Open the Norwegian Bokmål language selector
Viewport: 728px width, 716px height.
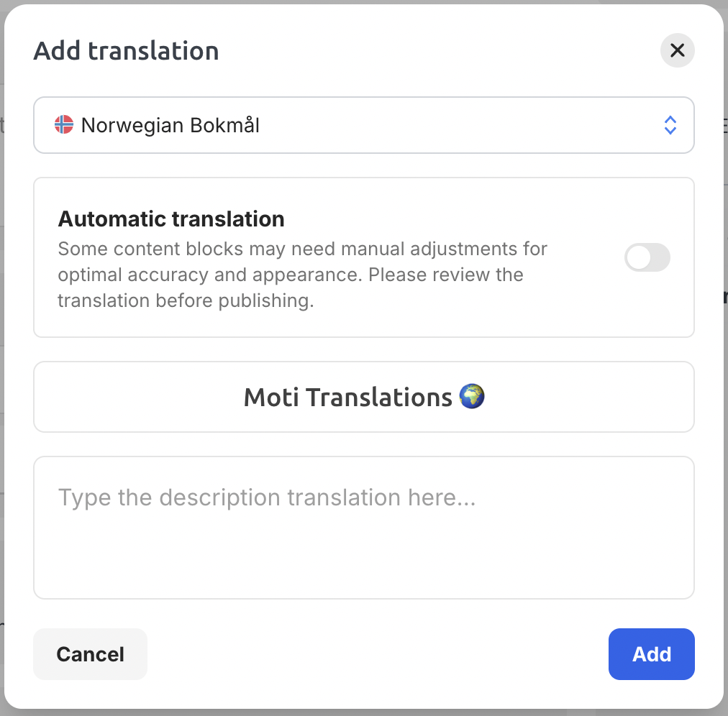[x=363, y=125]
